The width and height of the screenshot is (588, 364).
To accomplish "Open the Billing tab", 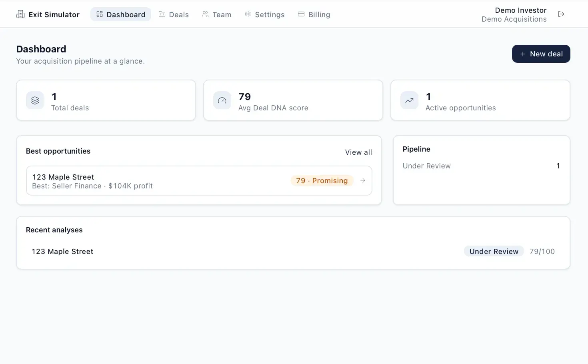I will click(x=314, y=14).
